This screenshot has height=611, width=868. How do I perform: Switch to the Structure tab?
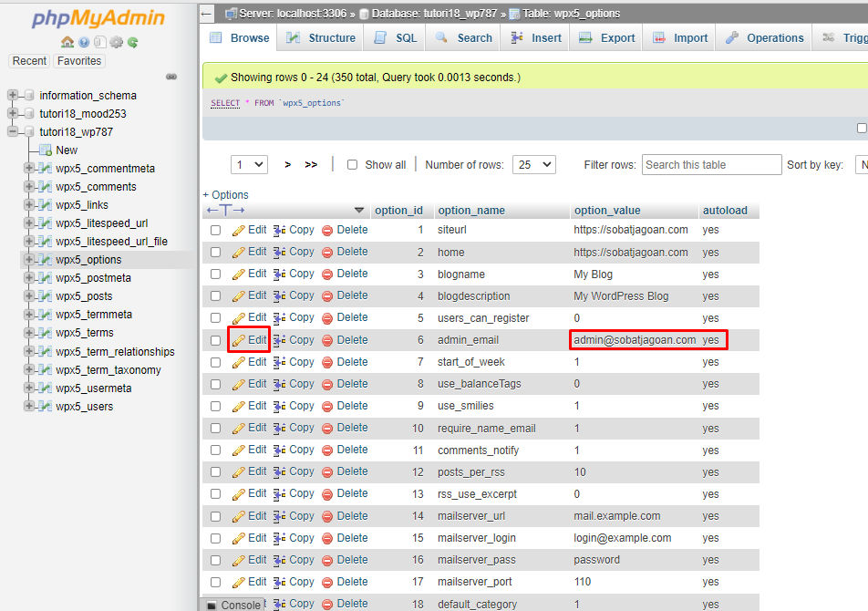tap(321, 38)
